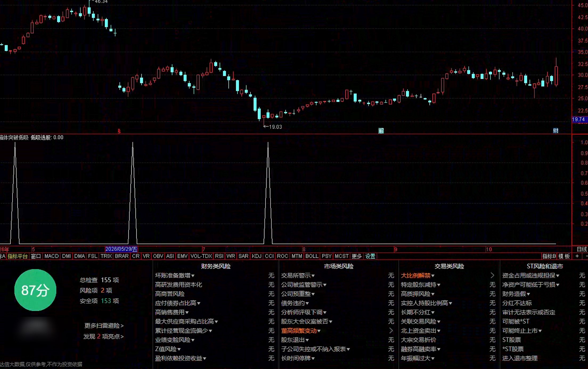Click the 大比例解禁 risk item
Image resolution: width=588 pixels, height=369 pixels.
tap(416, 276)
